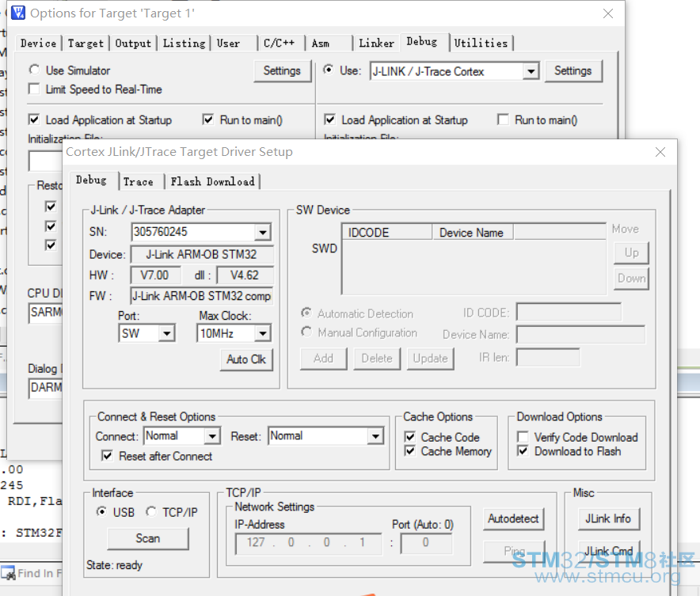Enable Verify Code Download checkbox
The image size is (700, 596).
(523, 437)
